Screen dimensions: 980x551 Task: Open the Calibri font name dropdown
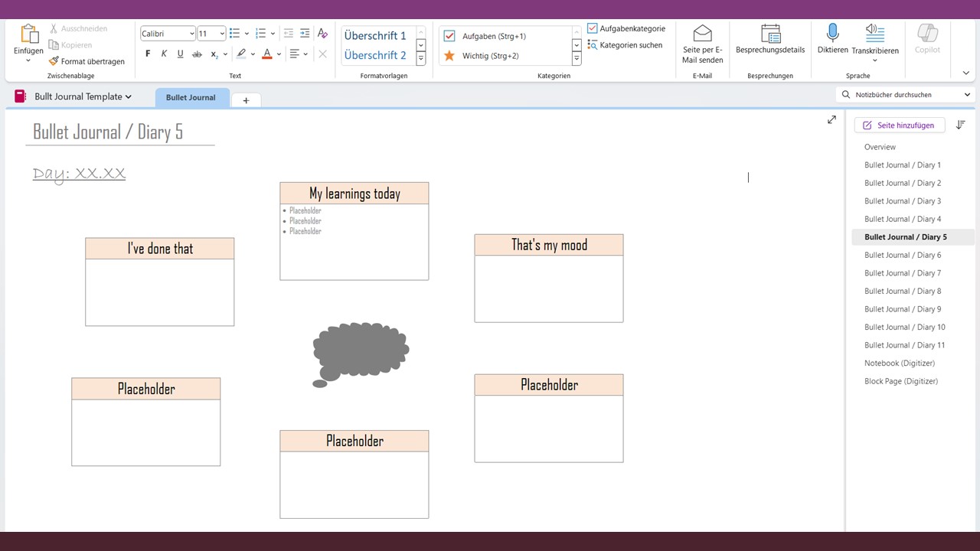[191, 34]
